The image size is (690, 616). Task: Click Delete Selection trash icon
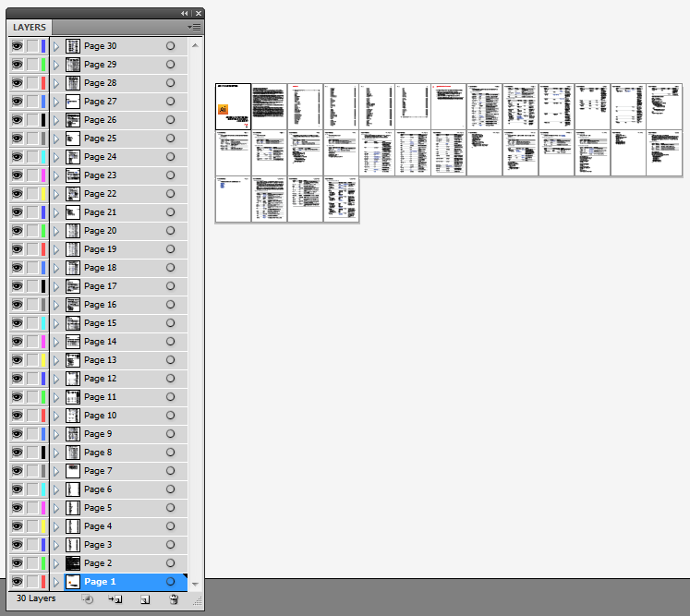[x=174, y=599]
